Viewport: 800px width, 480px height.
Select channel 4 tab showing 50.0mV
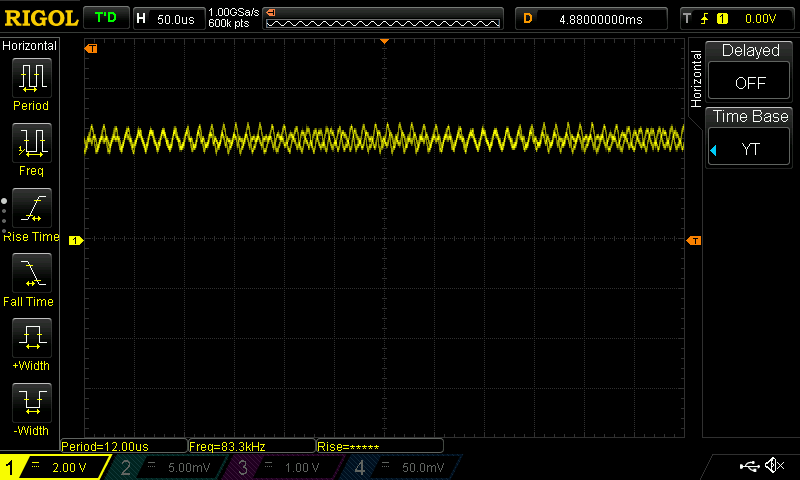point(399,467)
